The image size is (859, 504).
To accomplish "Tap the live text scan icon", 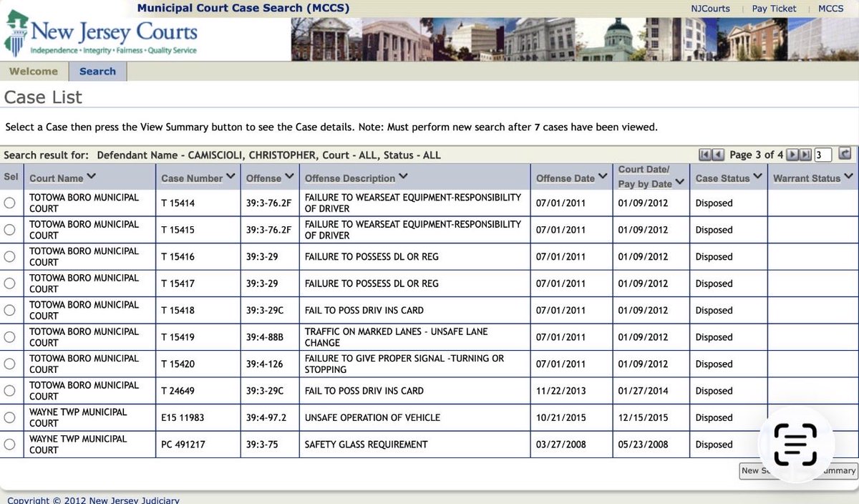I will (x=795, y=445).
